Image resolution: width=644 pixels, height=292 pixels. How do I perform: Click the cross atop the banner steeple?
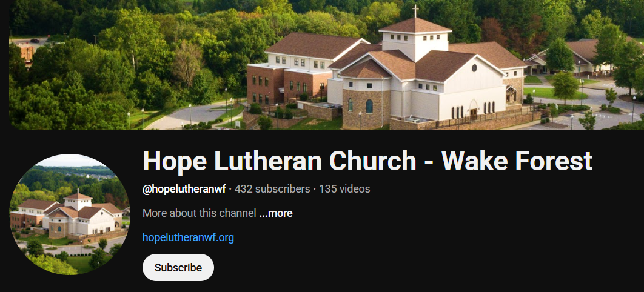click(415, 11)
